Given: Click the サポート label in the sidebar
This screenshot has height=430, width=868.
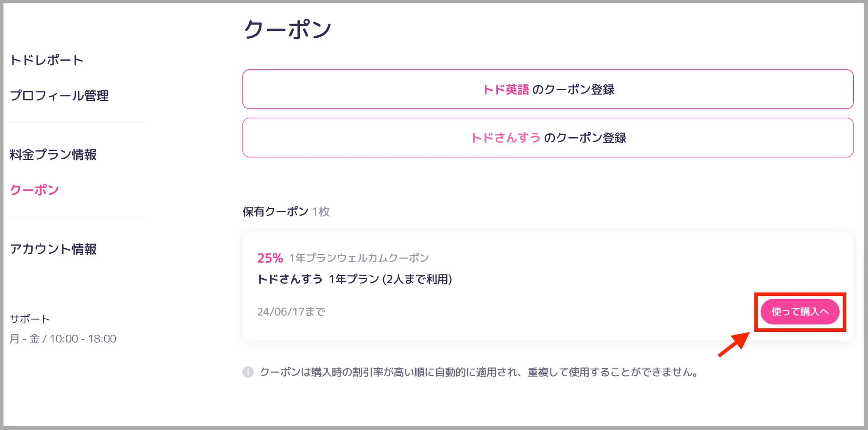Looking at the screenshot, I should tap(30, 319).
